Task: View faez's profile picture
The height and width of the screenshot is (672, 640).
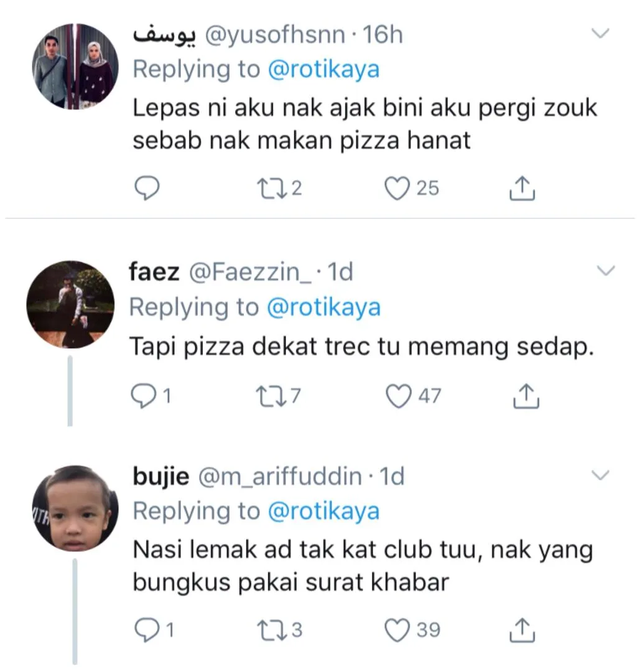Action: (70, 304)
